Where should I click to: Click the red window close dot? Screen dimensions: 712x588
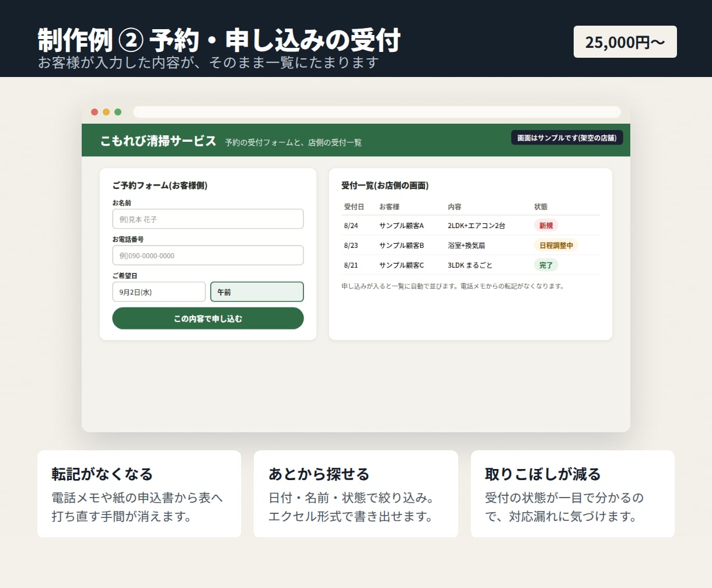pos(94,112)
